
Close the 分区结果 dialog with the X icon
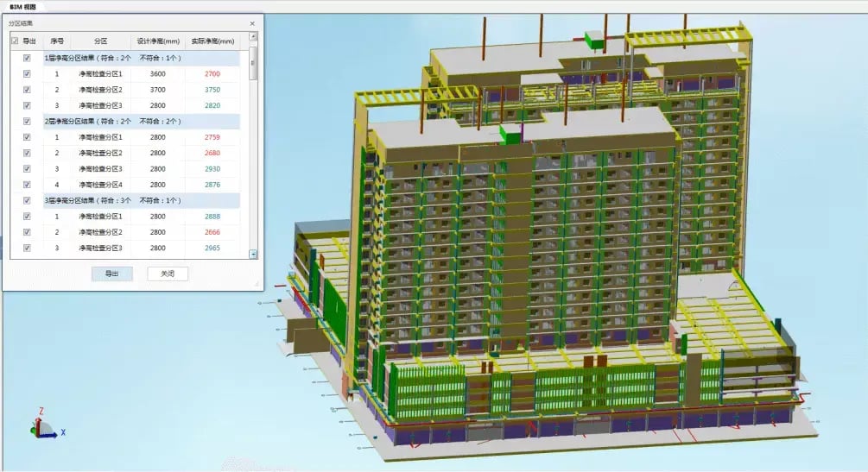(252, 23)
